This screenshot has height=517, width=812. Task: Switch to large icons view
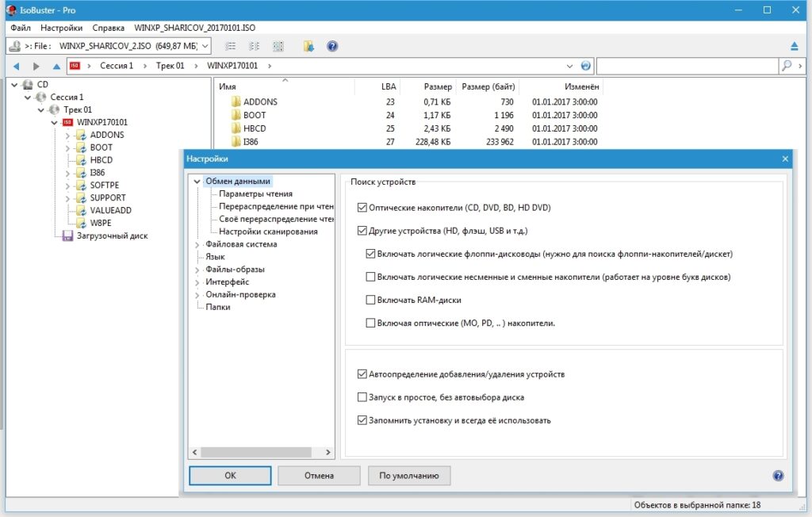click(x=278, y=47)
